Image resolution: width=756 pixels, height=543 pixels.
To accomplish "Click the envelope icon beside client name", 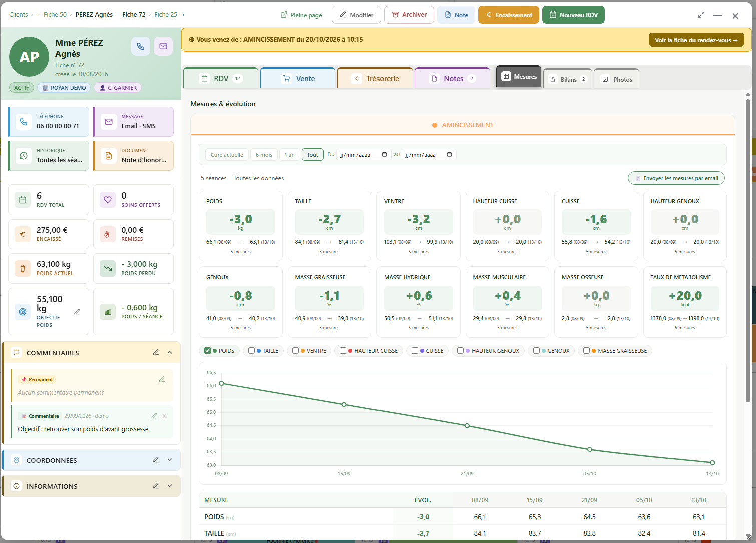I will click(x=163, y=46).
